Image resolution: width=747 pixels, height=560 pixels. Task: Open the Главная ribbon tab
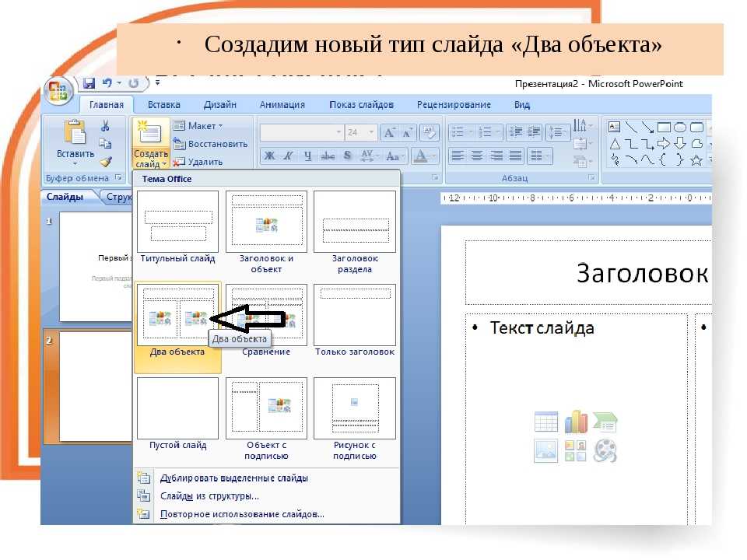(107, 105)
